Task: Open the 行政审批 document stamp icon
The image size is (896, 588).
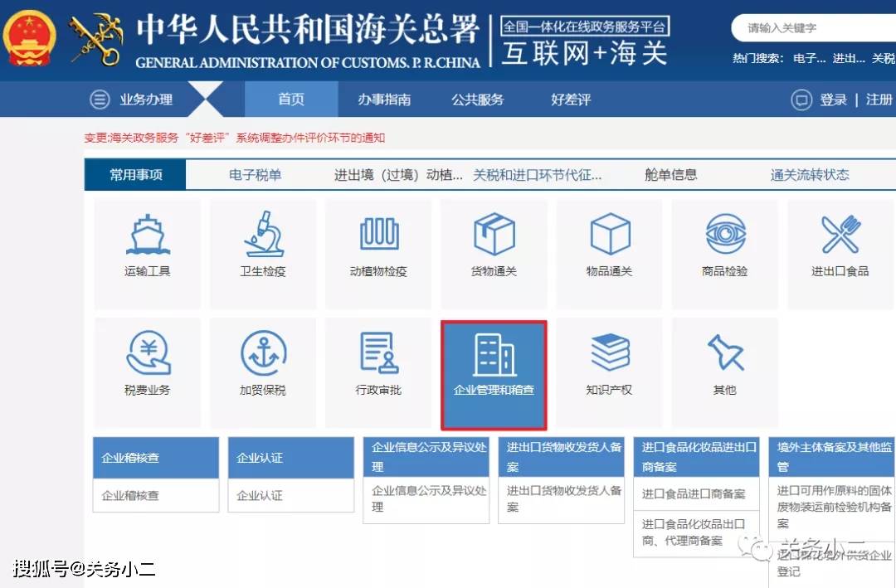Action: point(379,353)
